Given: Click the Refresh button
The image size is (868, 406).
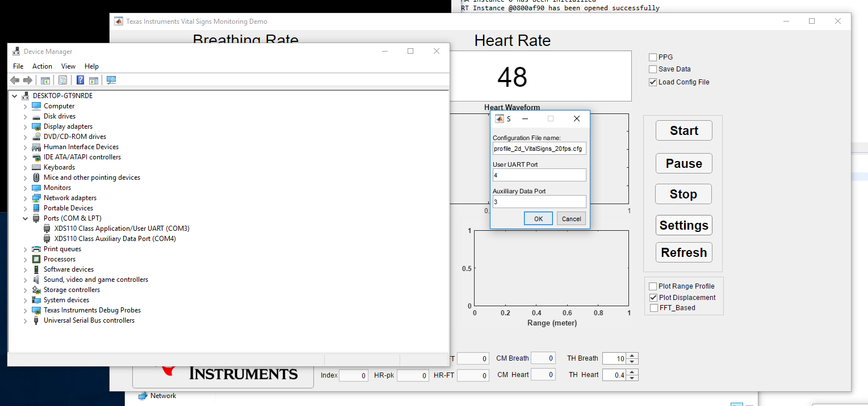Looking at the screenshot, I should [684, 252].
